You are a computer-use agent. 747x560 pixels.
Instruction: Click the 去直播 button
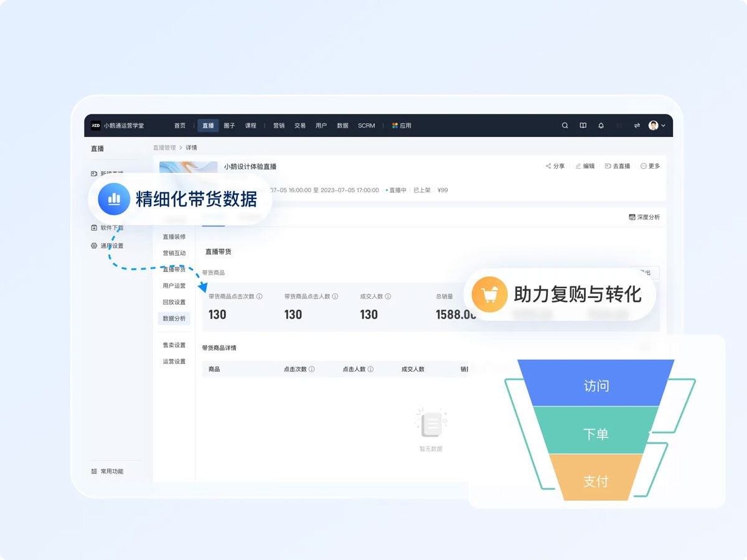[x=618, y=166]
